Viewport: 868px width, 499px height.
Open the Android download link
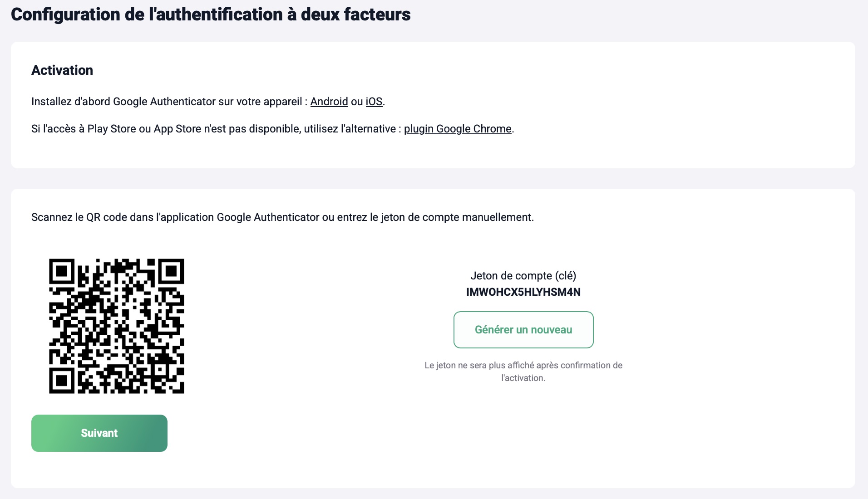click(329, 102)
